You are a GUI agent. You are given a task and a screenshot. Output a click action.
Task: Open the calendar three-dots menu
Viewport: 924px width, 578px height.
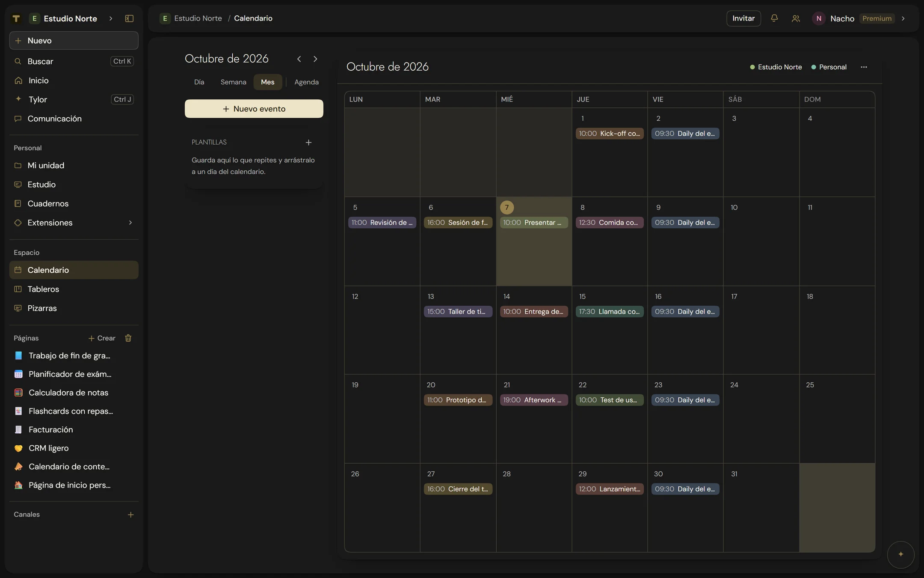[x=864, y=67]
